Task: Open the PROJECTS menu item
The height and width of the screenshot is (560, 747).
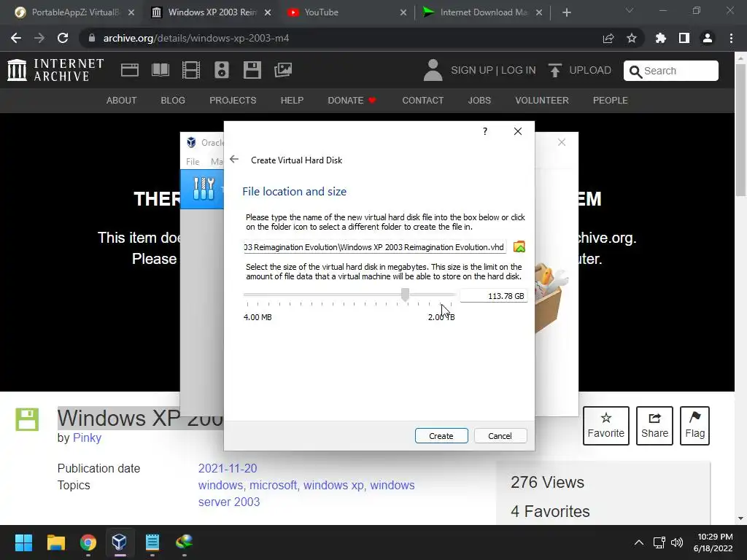Action: click(233, 101)
